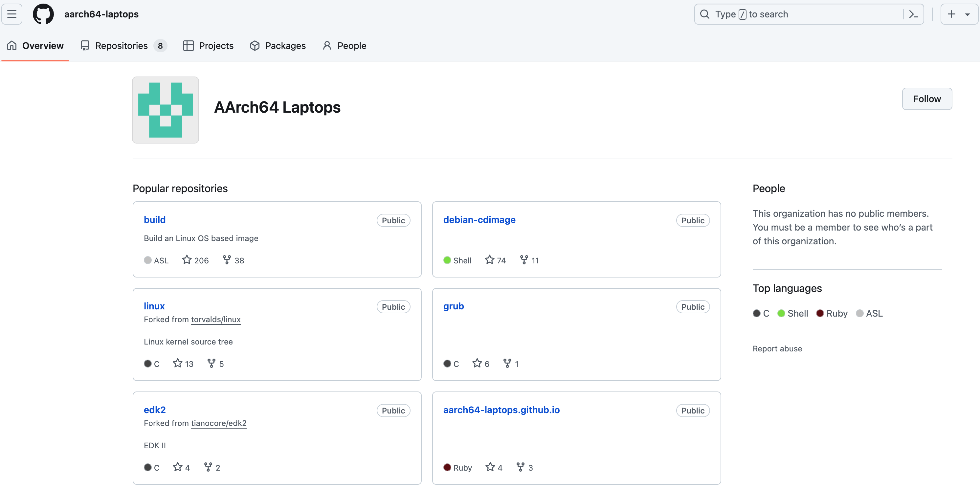View forks of linux repository (5)
Image resolution: width=980 pixels, height=490 pixels.
coord(215,364)
